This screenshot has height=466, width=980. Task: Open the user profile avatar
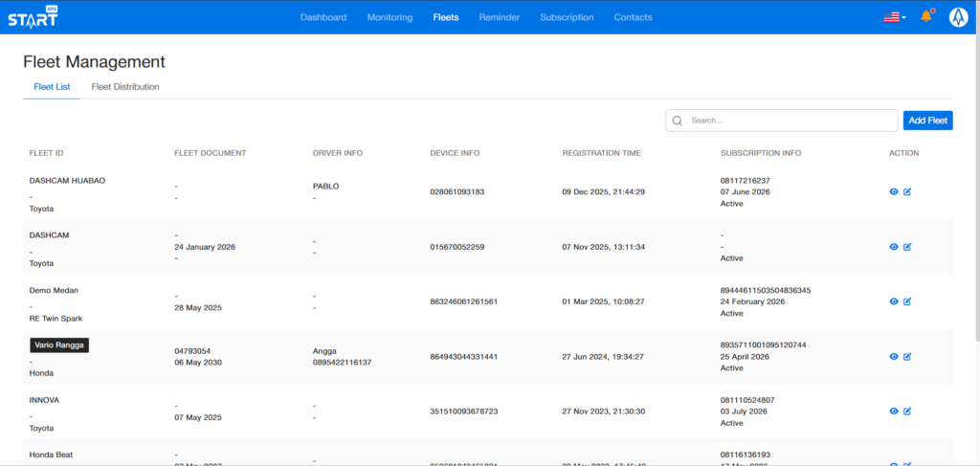(958, 17)
